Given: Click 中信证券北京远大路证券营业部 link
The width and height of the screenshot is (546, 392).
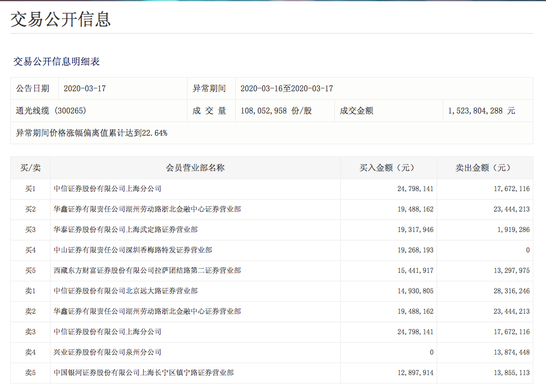Looking at the screenshot, I should point(125,291).
